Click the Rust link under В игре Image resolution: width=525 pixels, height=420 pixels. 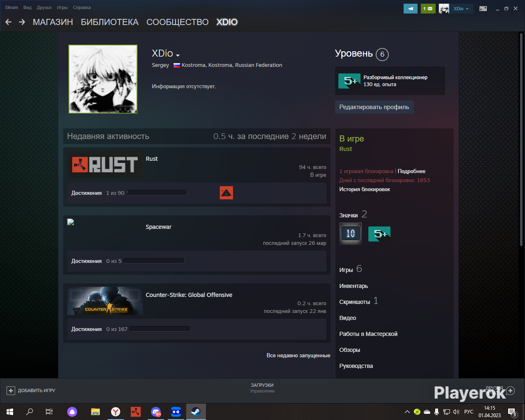click(346, 149)
